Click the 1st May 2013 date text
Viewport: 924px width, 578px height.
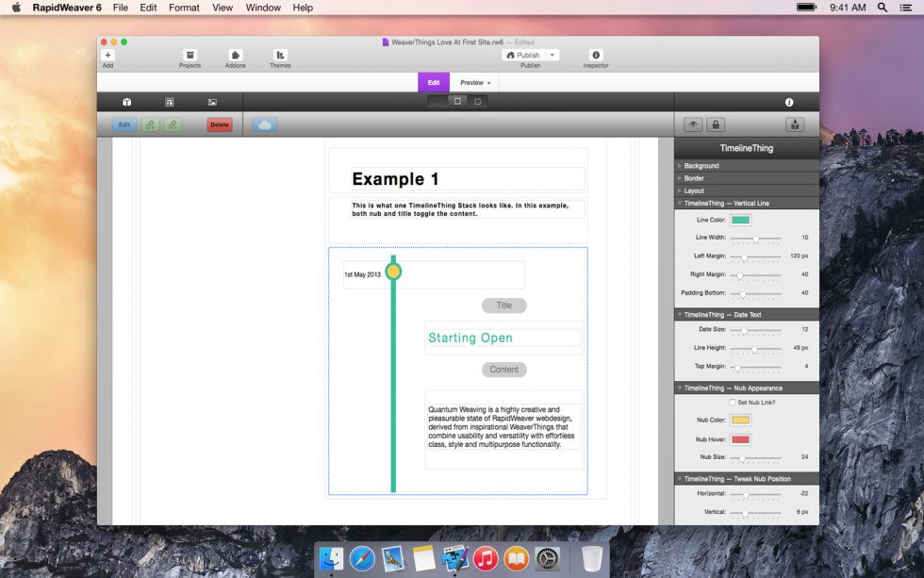362,274
